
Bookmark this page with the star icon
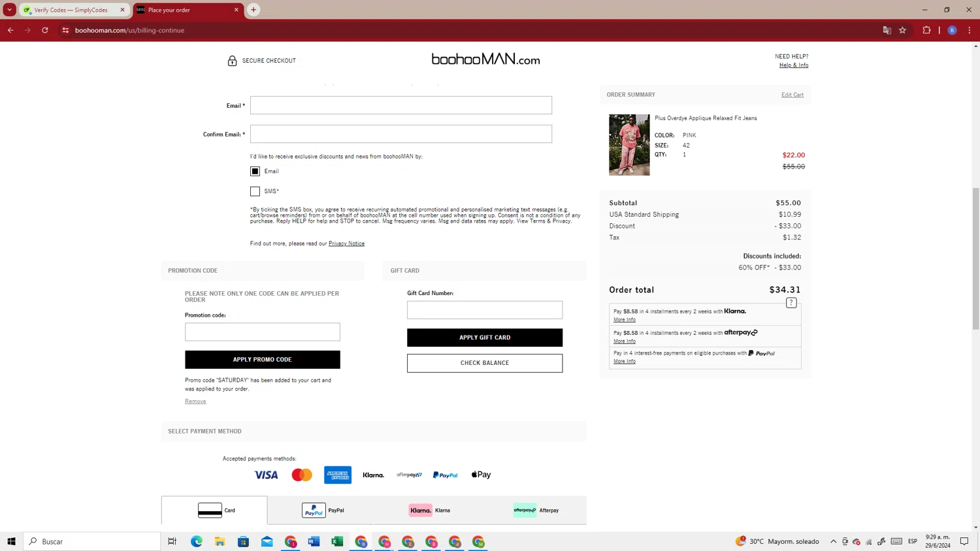[x=903, y=30]
